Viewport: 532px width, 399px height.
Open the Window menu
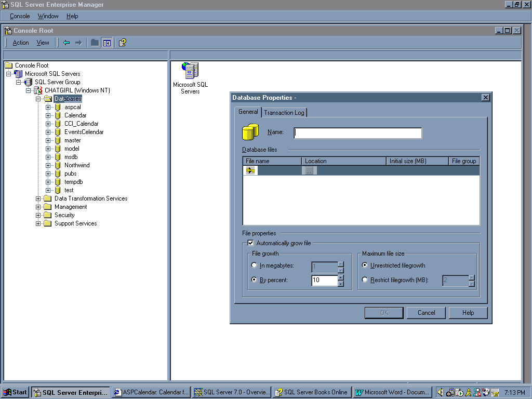point(48,16)
